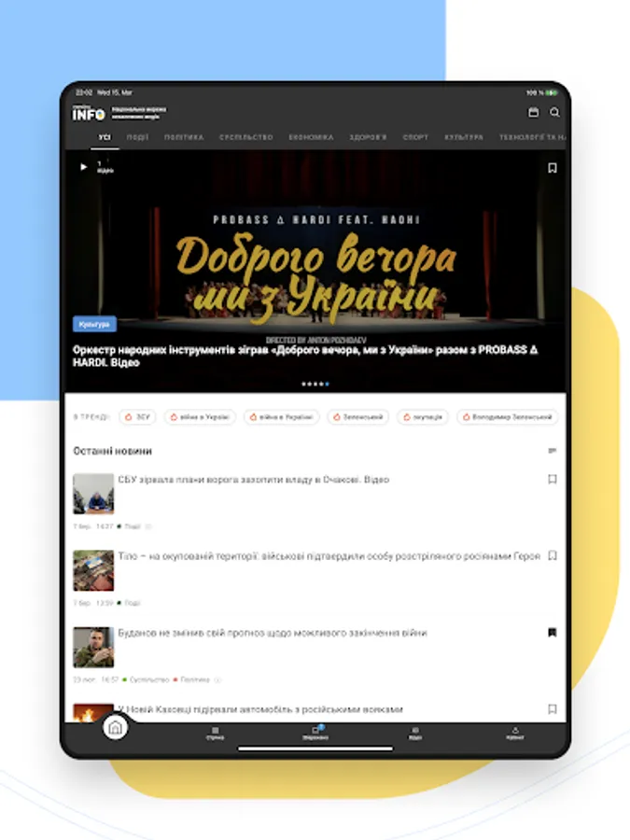
Task: Switch to the КУЛЬТУРА tab
Action: (x=464, y=137)
